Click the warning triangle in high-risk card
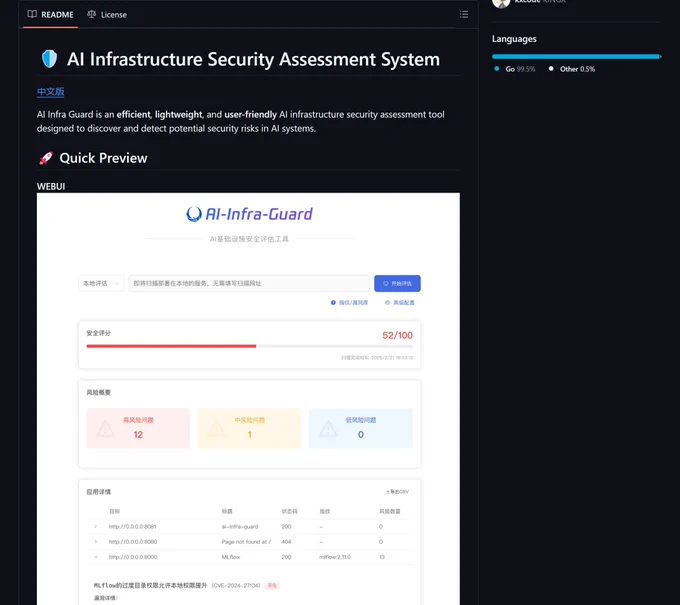Screen dimensions: 680x605 (105, 428)
